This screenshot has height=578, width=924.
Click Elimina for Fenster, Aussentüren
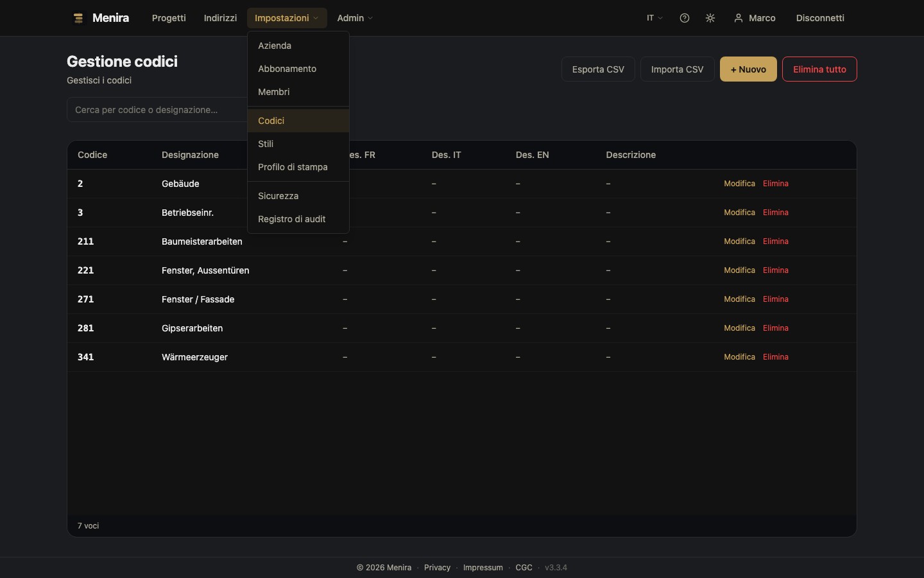pyautogui.click(x=776, y=270)
